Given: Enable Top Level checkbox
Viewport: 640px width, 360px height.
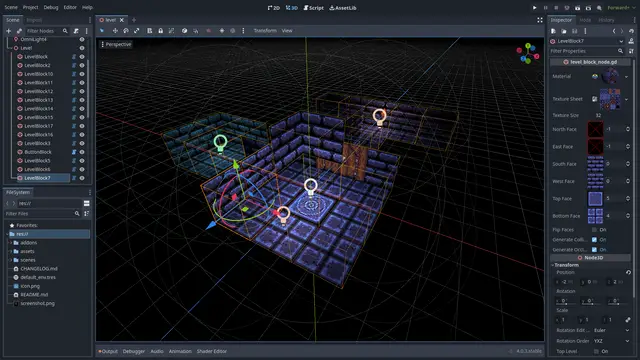Looking at the screenshot, I should [x=596, y=351].
